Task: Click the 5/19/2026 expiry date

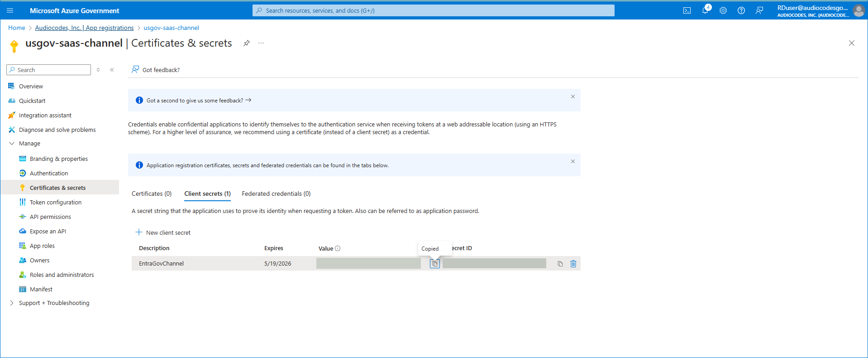Action: (x=278, y=263)
